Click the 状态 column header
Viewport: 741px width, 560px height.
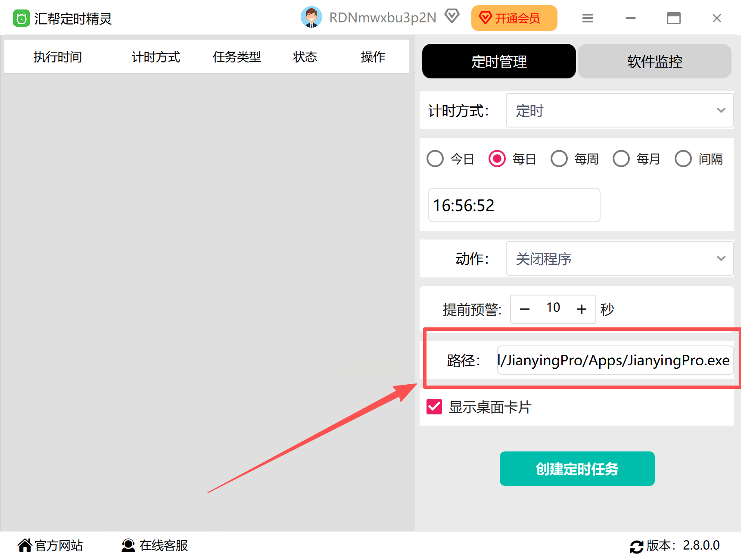tap(305, 57)
